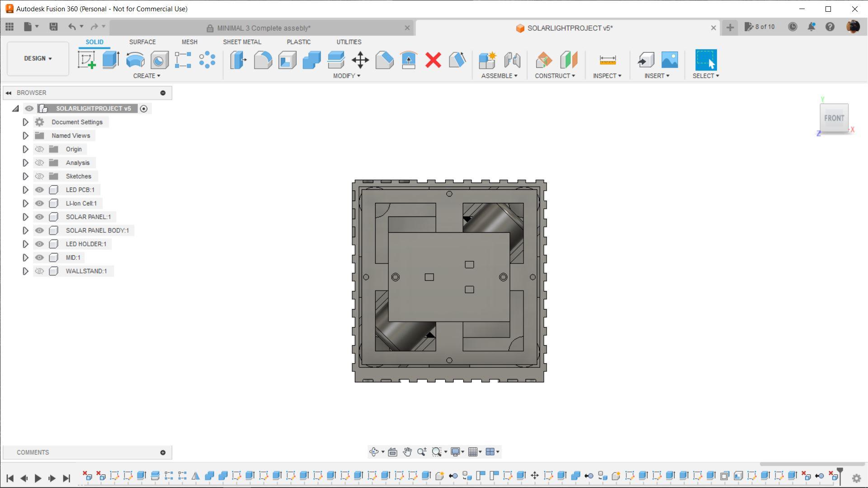Click the Joint icon in Assemble

(512, 60)
